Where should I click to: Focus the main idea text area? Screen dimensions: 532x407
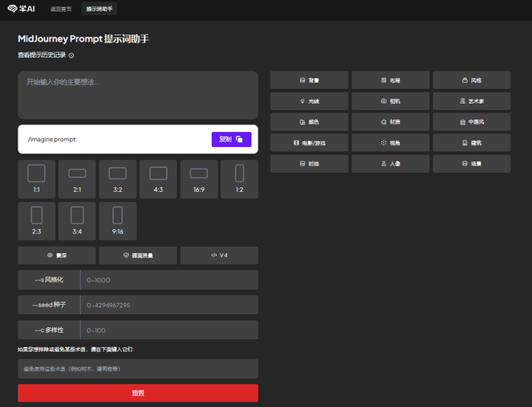[x=138, y=95]
